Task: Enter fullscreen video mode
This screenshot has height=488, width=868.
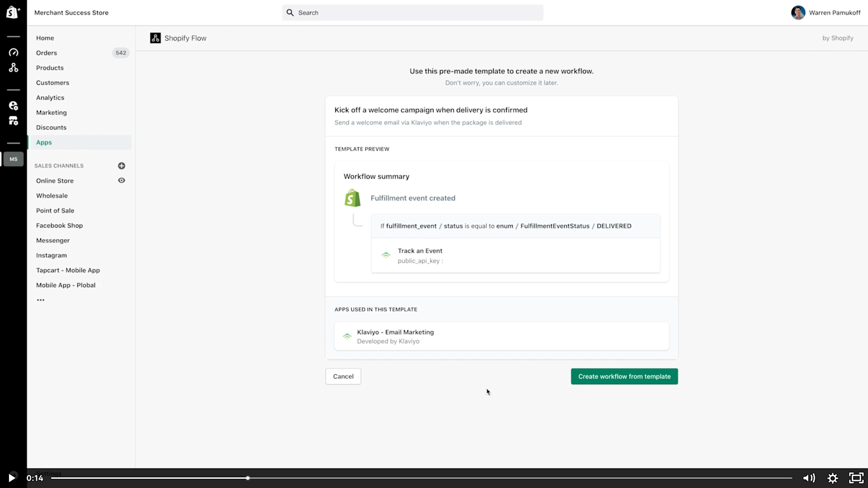Action: 856,478
